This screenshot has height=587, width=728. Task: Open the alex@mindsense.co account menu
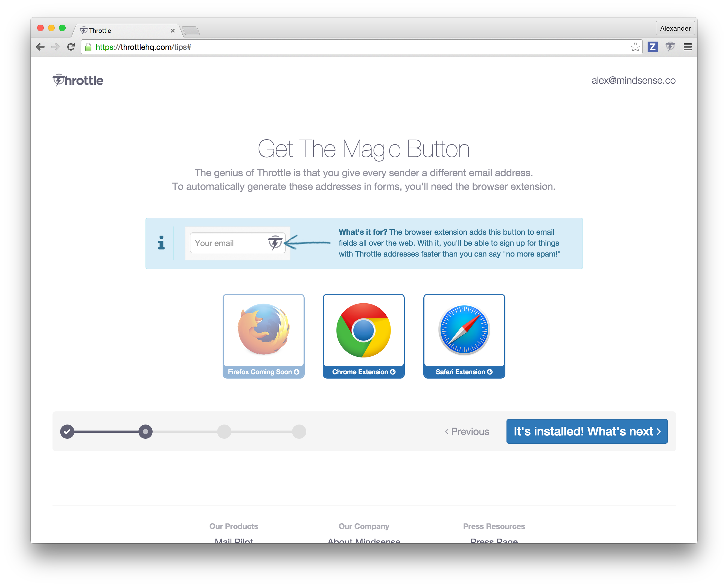tap(633, 80)
